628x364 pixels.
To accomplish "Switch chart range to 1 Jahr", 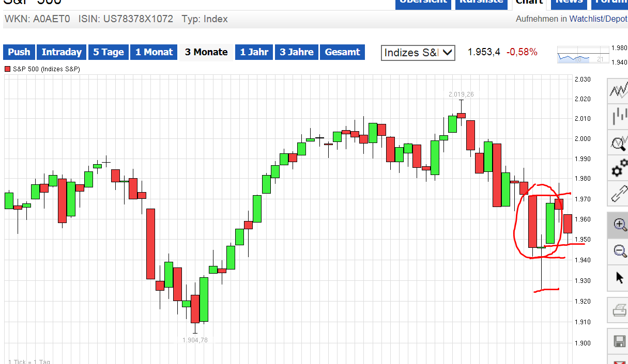I will (x=254, y=52).
